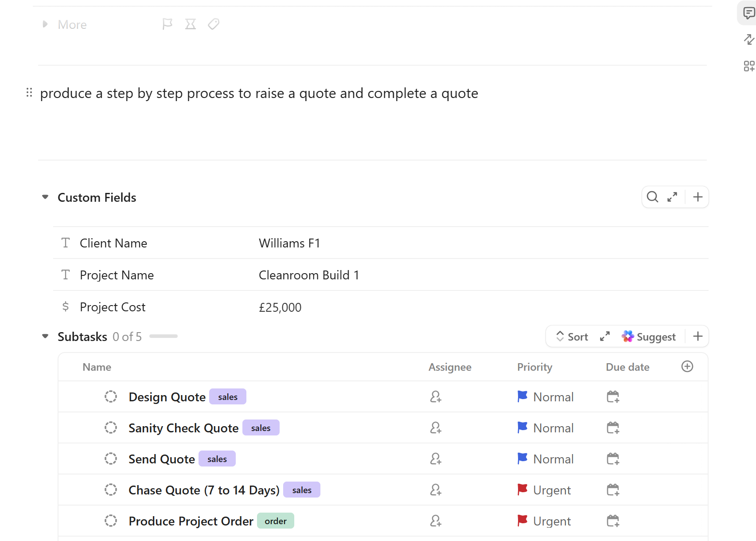Search custom fields with magnifier icon

point(652,197)
